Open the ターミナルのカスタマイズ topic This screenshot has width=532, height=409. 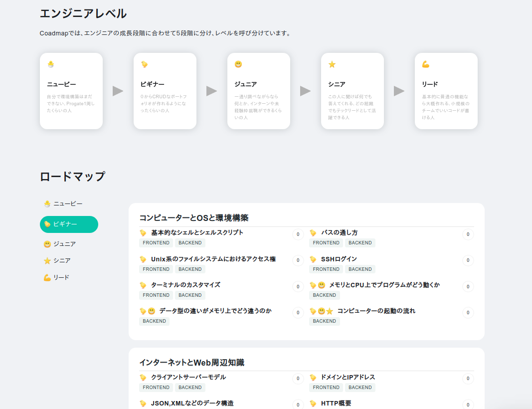click(185, 285)
